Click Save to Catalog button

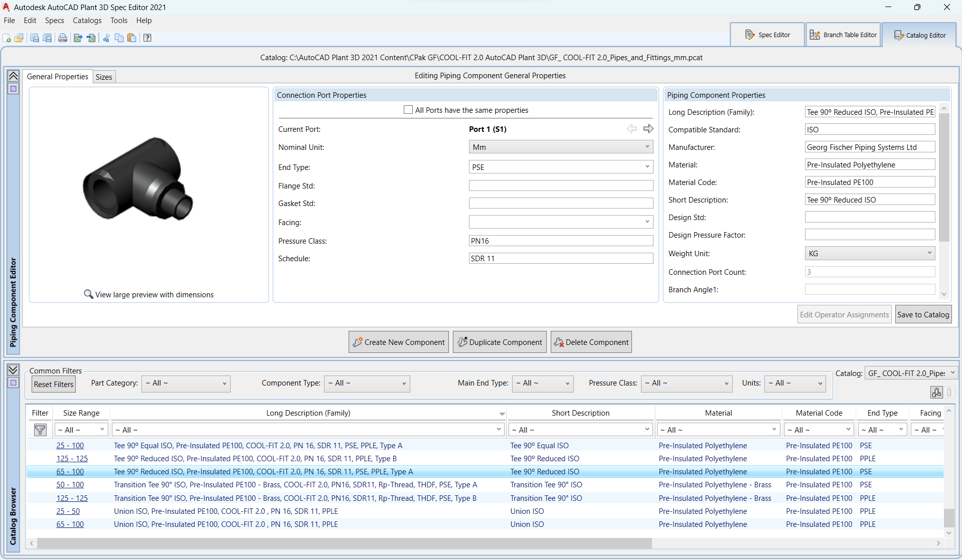tap(923, 315)
